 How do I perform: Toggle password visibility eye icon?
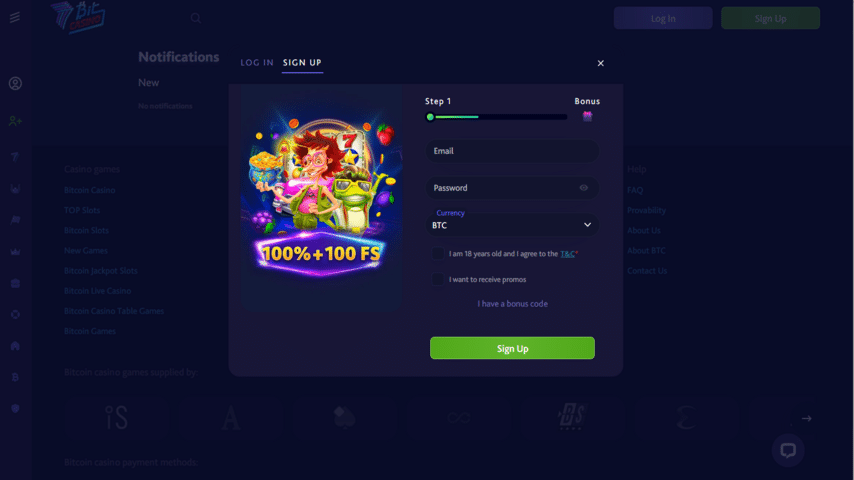click(583, 188)
